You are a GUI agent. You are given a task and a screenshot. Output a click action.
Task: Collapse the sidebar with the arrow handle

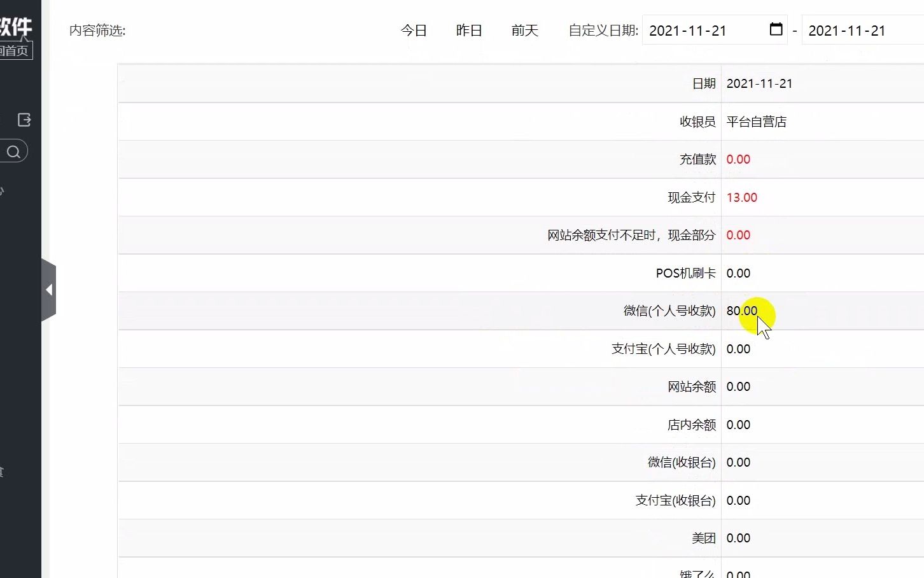click(49, 290)
